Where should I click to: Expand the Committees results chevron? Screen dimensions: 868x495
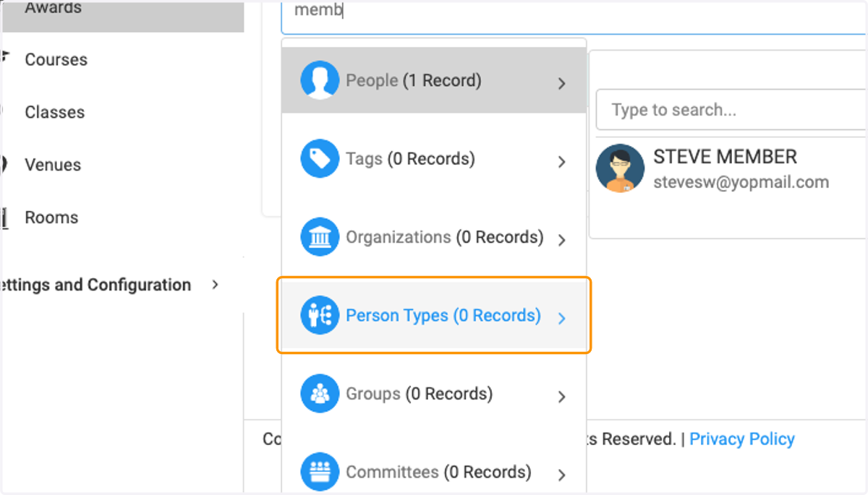[x=562, y=475]
